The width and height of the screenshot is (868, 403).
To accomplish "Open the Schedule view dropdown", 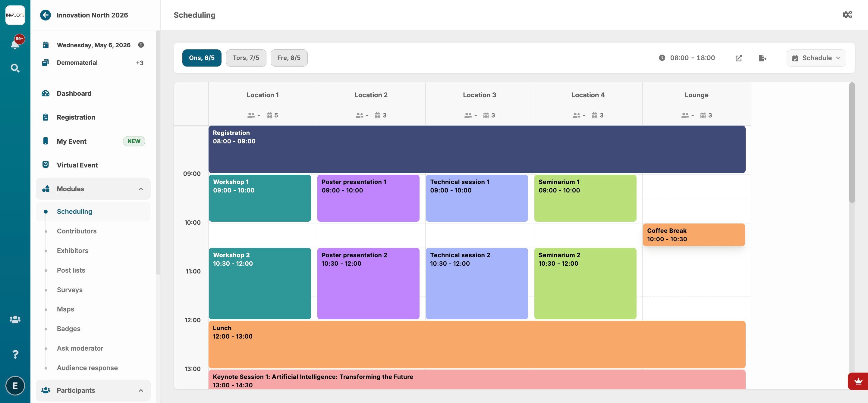I will pos(816,58).
